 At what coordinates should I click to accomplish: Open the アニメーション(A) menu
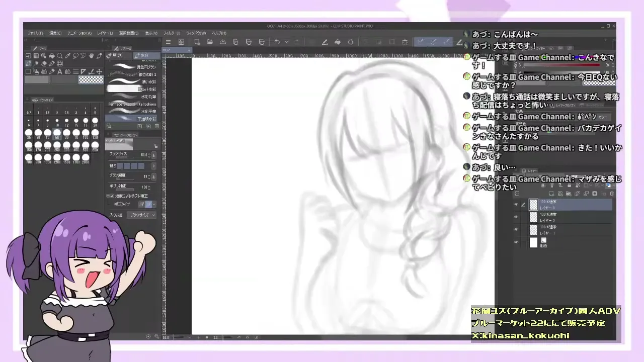coord(79,33)
